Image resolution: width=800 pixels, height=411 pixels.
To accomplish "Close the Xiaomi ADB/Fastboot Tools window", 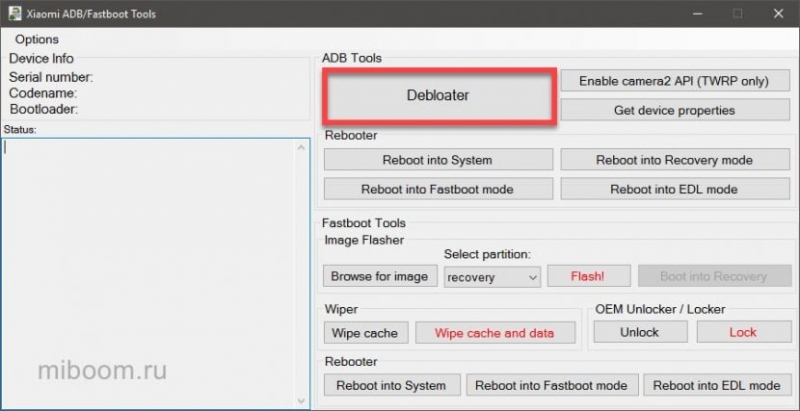I will (779, 14).
